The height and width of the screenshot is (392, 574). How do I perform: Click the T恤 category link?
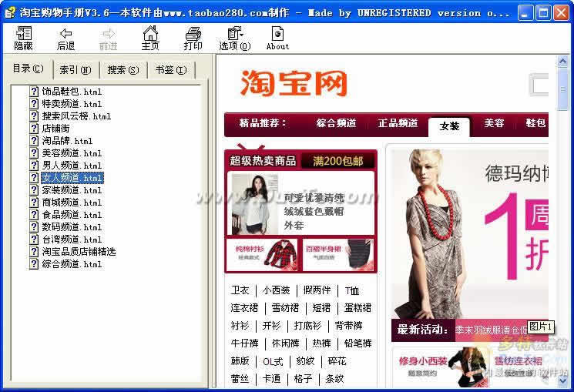coord(352,290)
